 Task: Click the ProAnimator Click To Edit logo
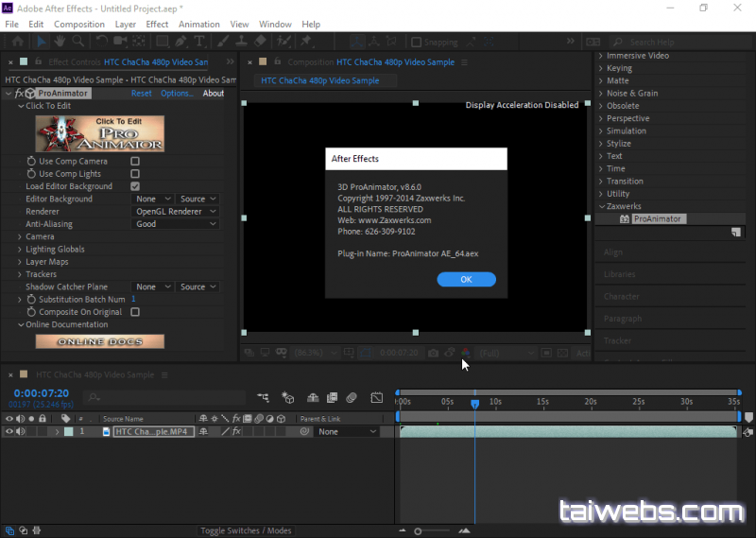tap(99, 133)
